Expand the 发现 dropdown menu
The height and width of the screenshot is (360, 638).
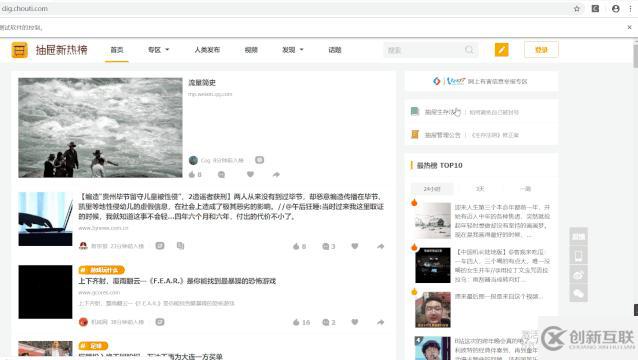click(293, 50)
